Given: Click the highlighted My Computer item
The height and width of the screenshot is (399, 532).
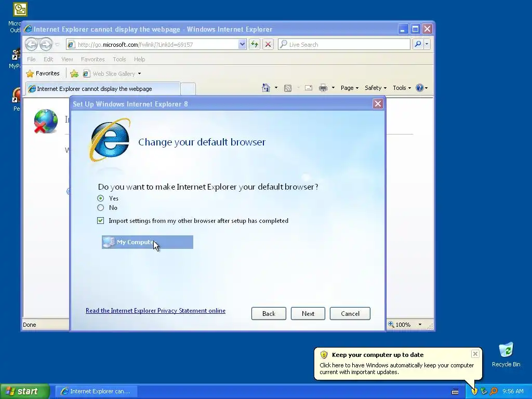Looking at the screenshot, I should click(x=148, y=242).
